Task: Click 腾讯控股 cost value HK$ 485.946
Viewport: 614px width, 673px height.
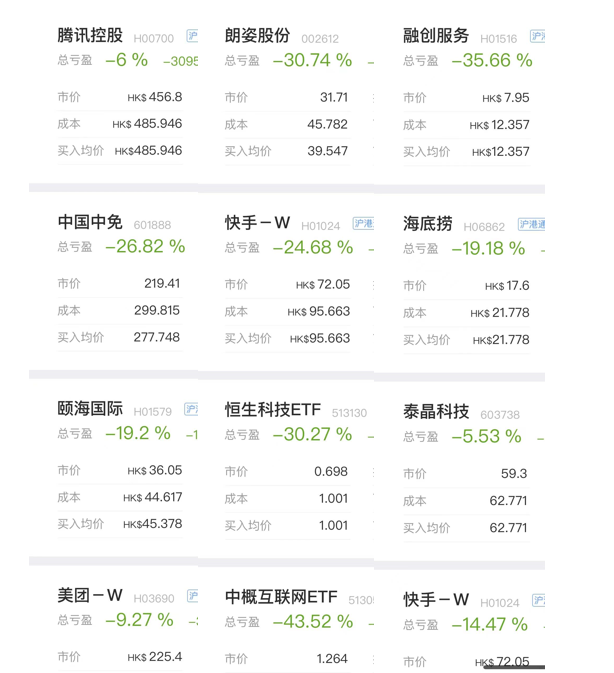Action: [x=147, y=124]
